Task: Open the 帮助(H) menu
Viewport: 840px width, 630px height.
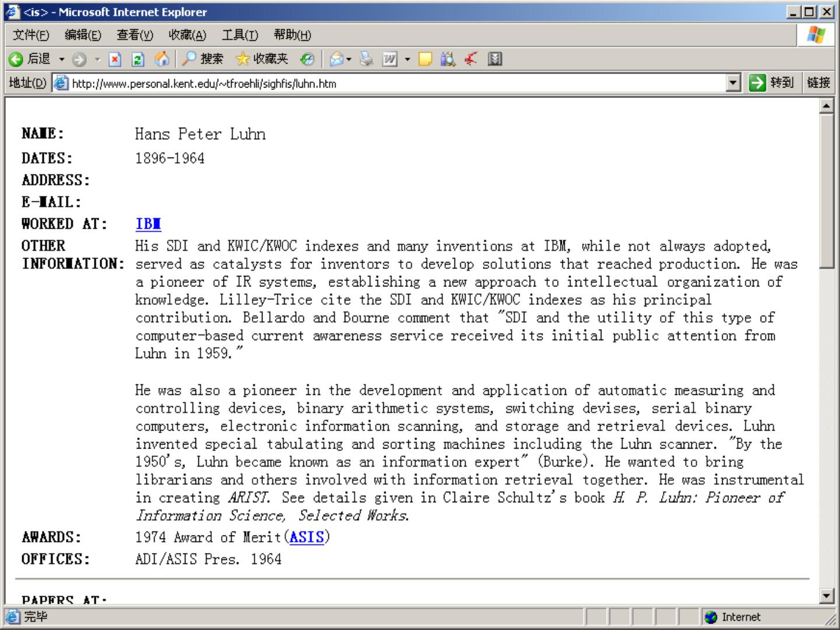Action: [x=292, y=35]
